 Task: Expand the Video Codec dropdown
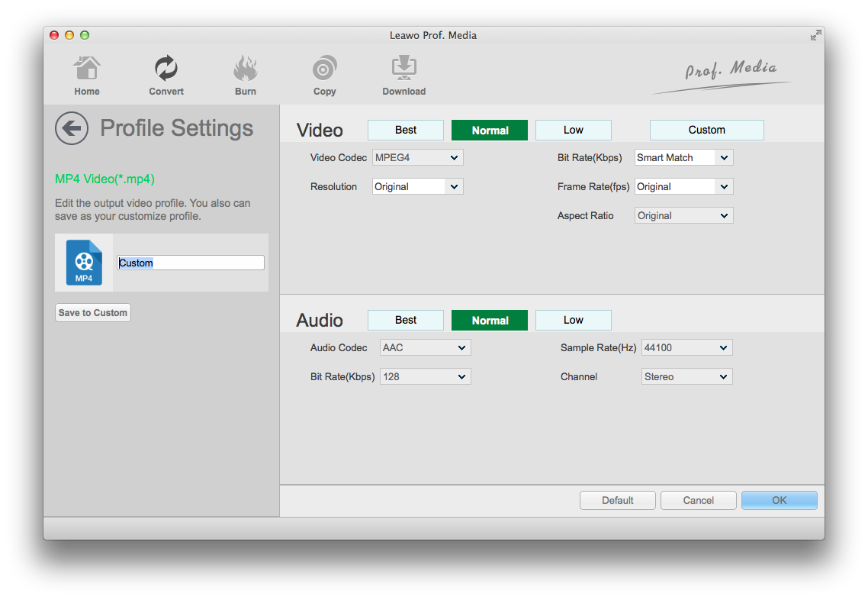(x=417, y=158)
